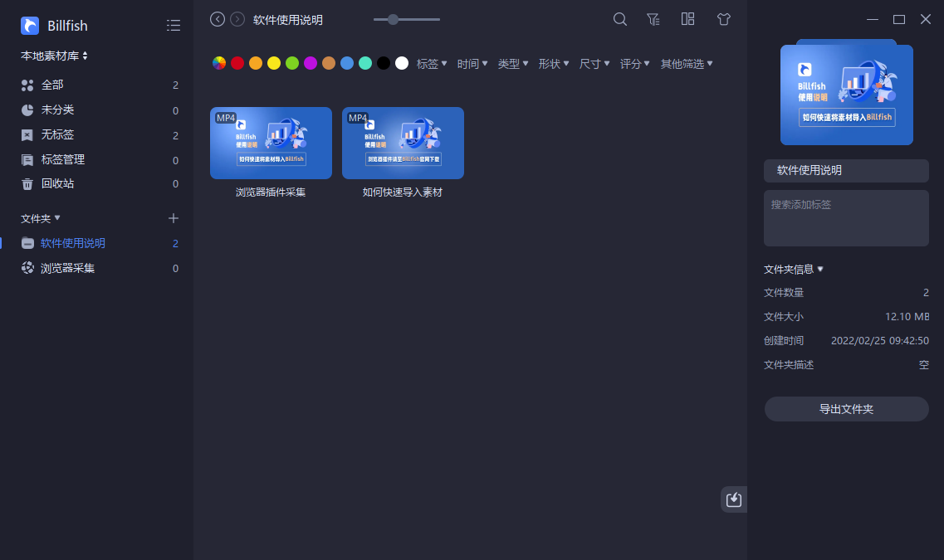This screenshot has height=560, width=944.
Task: Switch layout with the view grid icon
Action: [687, 19]
